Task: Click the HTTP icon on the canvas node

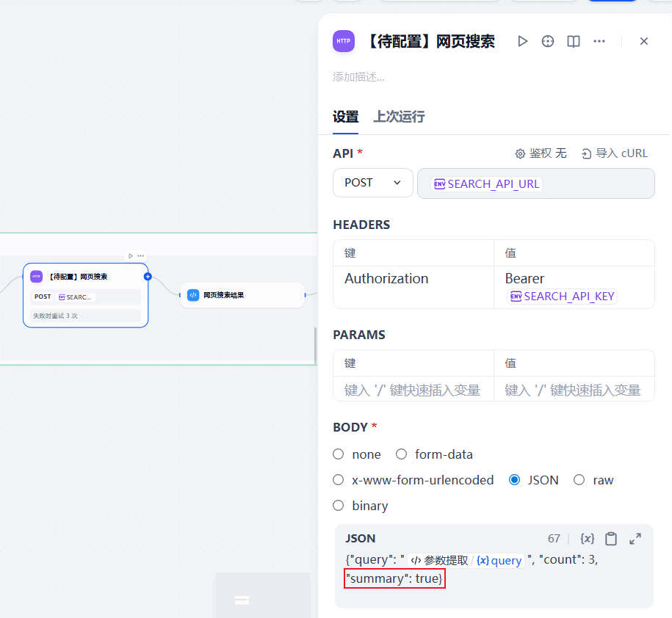Action: pyautogui.click(x=37, y=277)
